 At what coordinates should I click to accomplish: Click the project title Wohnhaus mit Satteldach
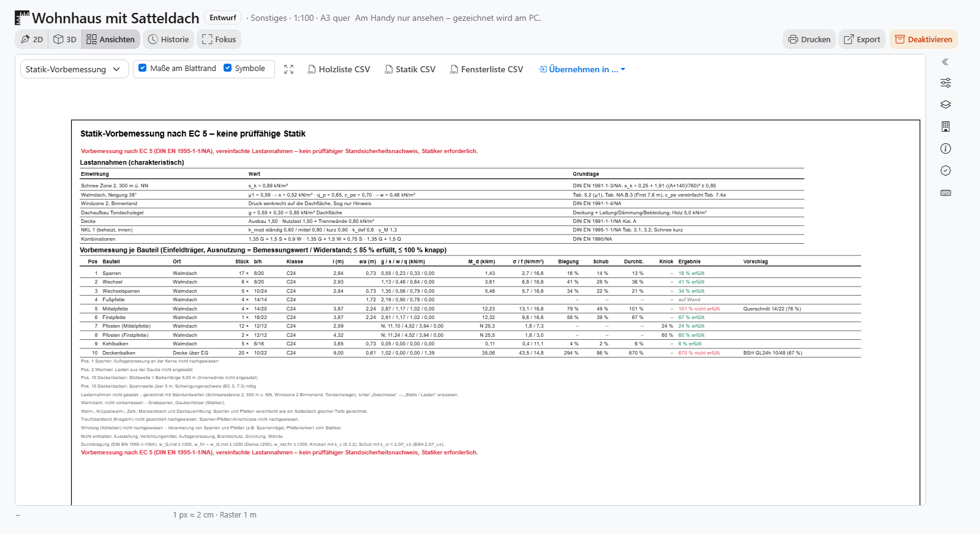(x=116, y=18)
